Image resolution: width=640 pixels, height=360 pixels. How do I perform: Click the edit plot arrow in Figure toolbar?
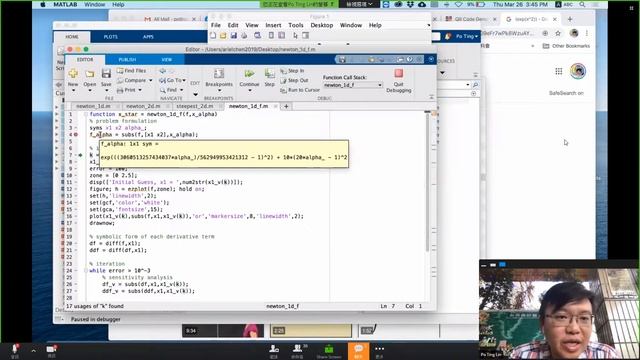click(x=295, y=36)
